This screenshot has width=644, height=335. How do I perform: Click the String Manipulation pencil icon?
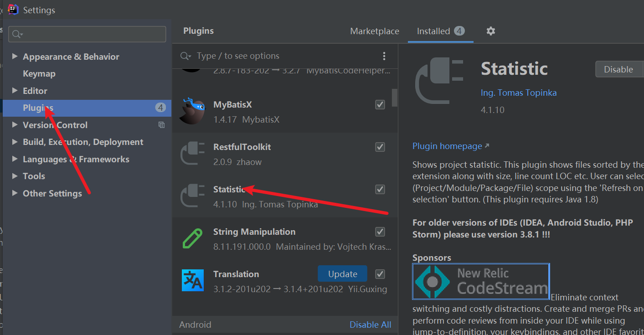(x=192, y=238)
